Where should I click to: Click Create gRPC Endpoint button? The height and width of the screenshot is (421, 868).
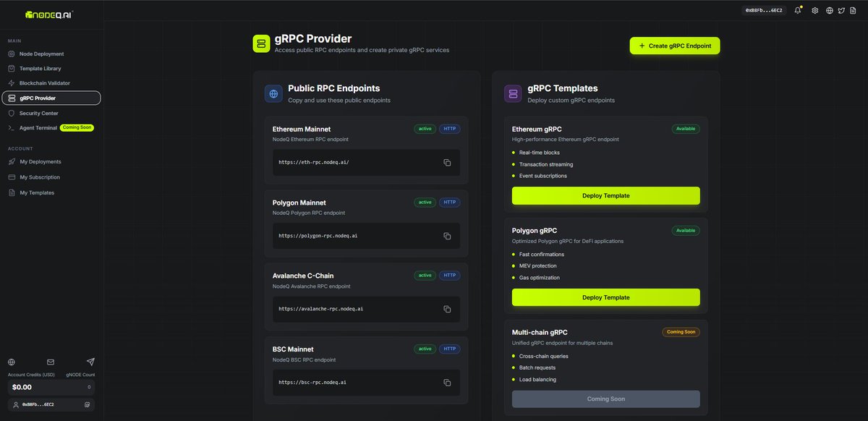pos(675,46)
